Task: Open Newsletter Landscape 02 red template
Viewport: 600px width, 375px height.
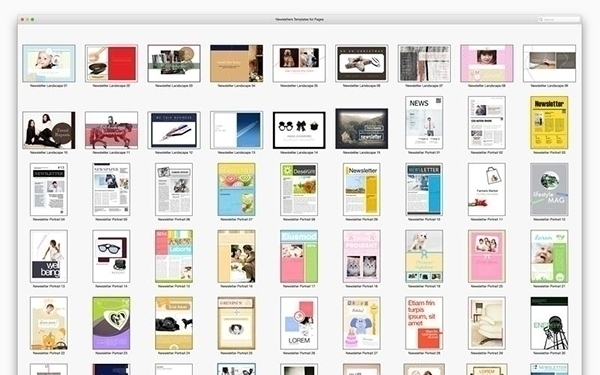Action: (x=111, y=63)
